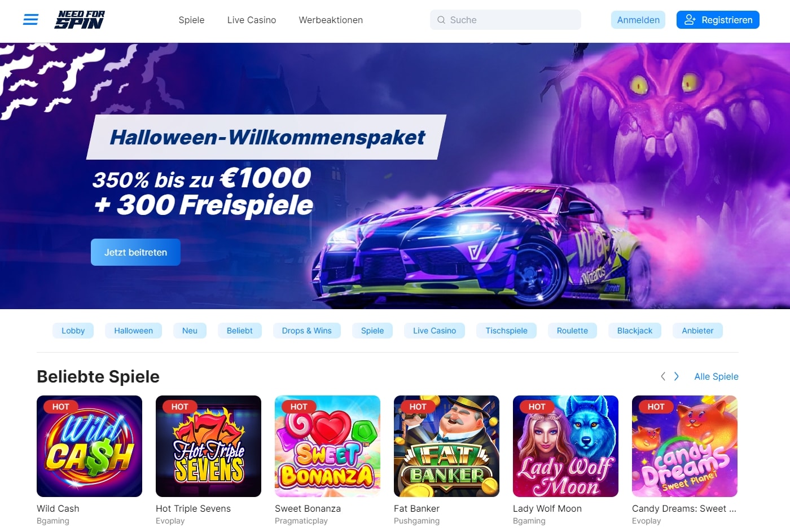Screen dimensions: 790x532
Task: Click the Need For Spin logo
Action: pyautogui.click(x=80, y=20)
